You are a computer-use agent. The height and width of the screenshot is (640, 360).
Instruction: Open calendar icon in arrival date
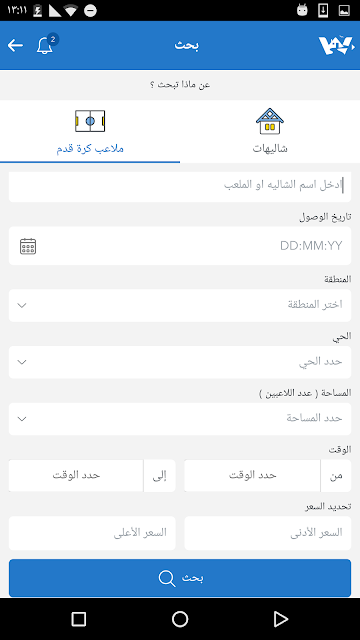pos(28,246)
